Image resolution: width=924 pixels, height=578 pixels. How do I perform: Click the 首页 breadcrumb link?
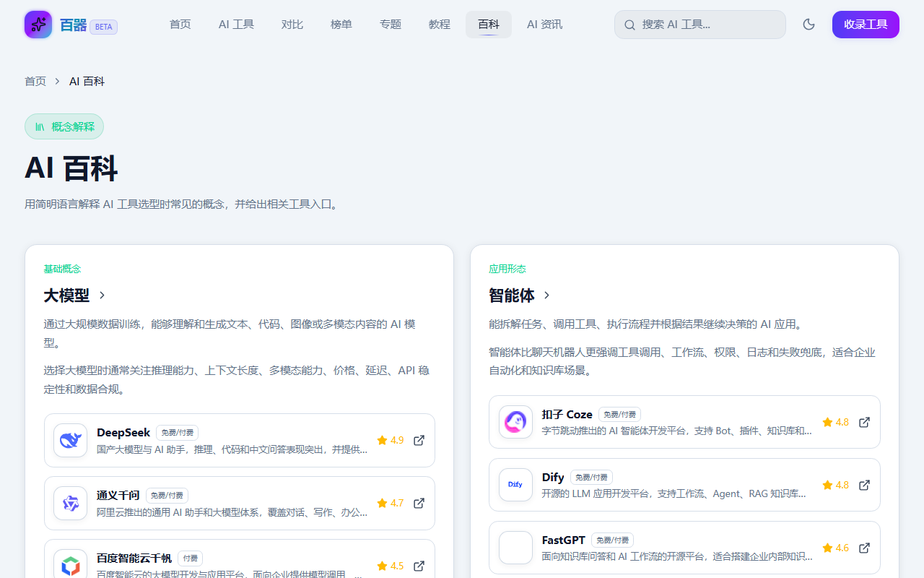pos(35,81)
